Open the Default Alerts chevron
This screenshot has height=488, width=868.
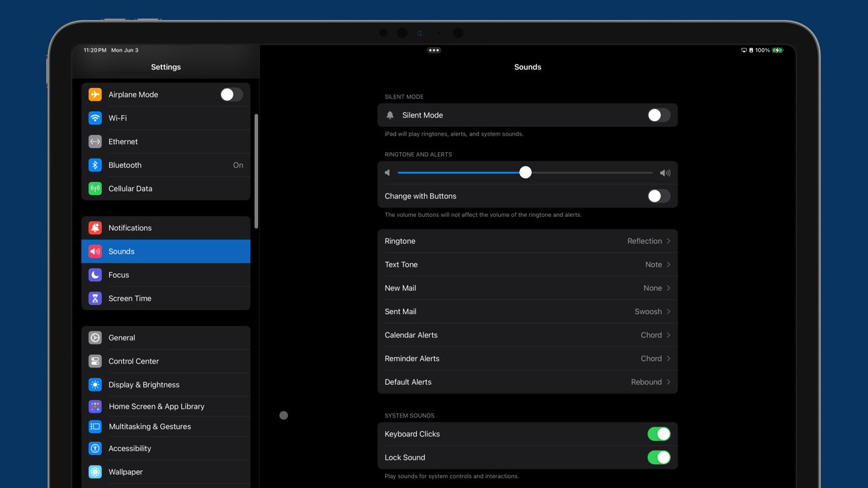(669, 382)
